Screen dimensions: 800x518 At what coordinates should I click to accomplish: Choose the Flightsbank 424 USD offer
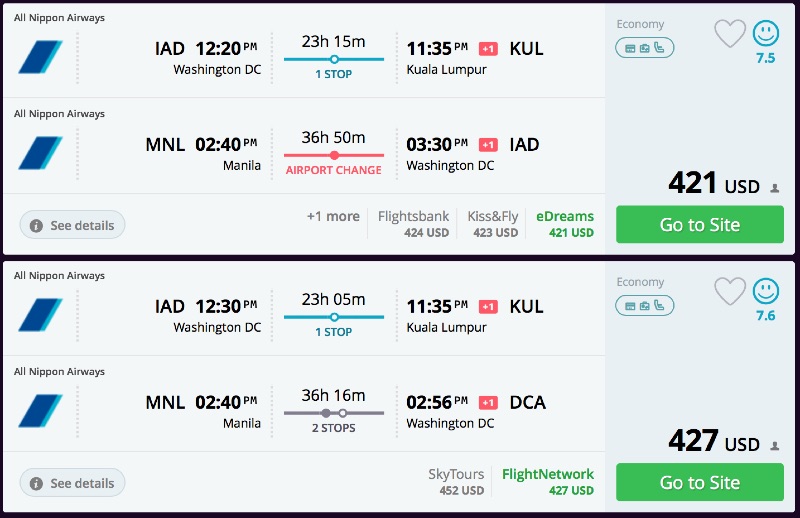click(x=413, y=224)
